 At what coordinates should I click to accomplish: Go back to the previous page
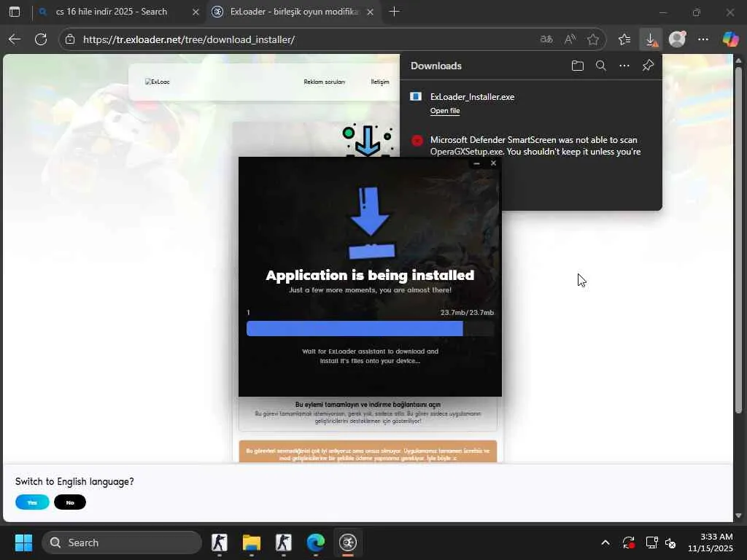point(15,39)
